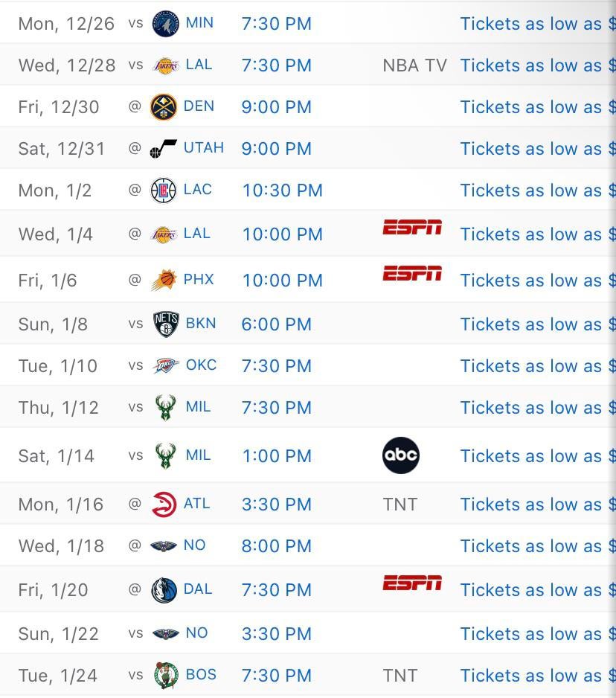Open the LAL team link on Wed, 12/28
The height and width of the screenshot is (698, 616).
(x=199, y=65)
